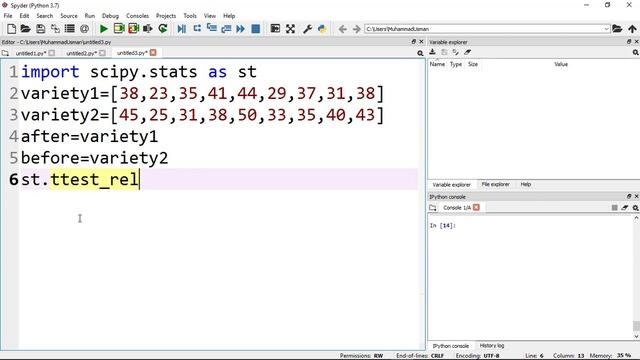This screenshot has height=360, width=640.
Task: Open the View menu
Action: pyautogui.click(x=209, y=16)
